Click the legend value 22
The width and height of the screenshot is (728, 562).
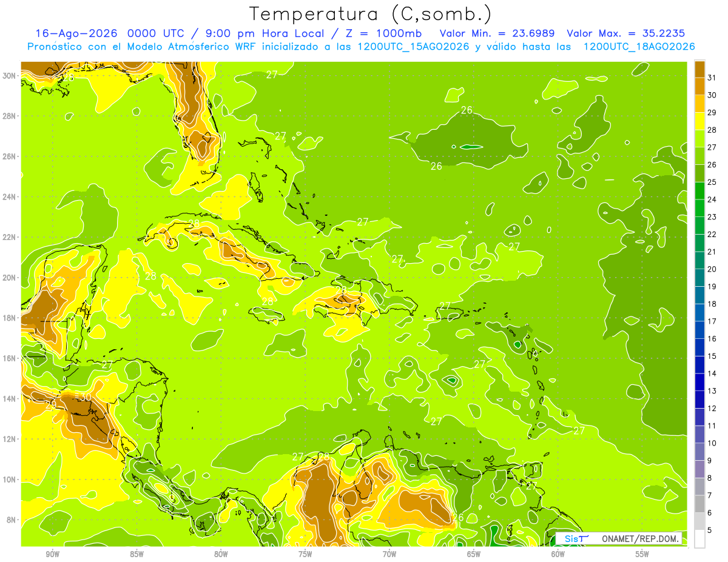point(712,234)
